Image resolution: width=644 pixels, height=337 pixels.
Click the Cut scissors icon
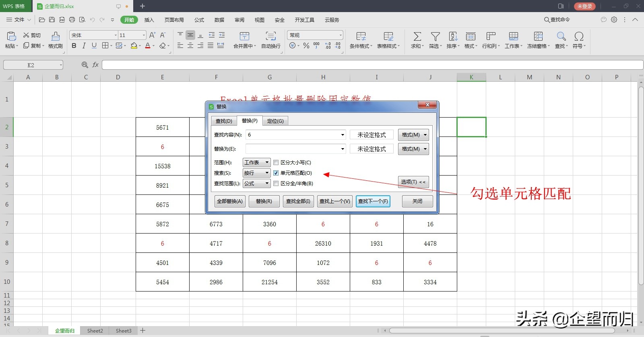point(26,35)
